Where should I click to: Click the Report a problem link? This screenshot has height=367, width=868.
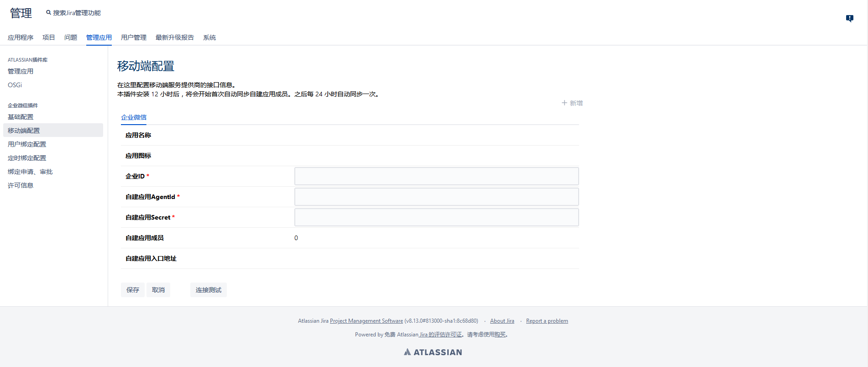tap(547, 321)
